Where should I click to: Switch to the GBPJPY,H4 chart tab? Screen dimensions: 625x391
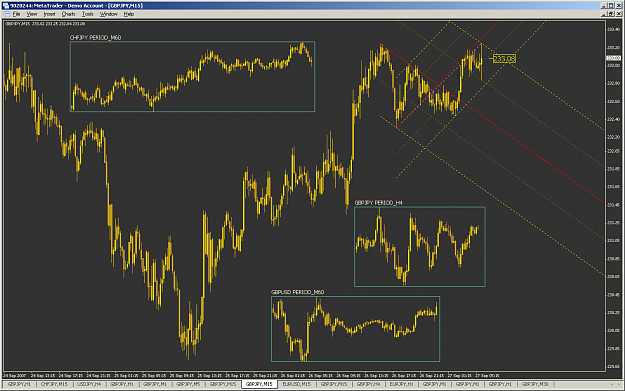(x=368, y=384)
